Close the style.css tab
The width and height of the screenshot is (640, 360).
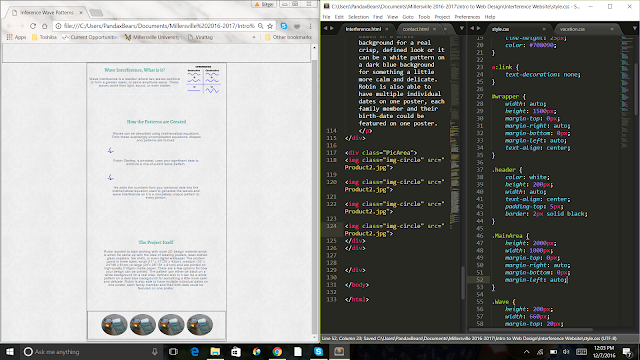coord(544,29)
